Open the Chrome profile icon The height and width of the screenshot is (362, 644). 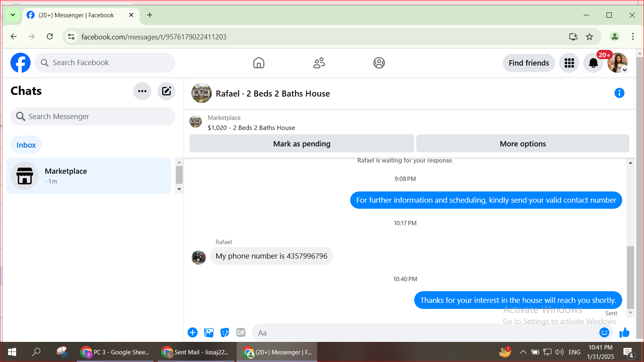point(615,37)
